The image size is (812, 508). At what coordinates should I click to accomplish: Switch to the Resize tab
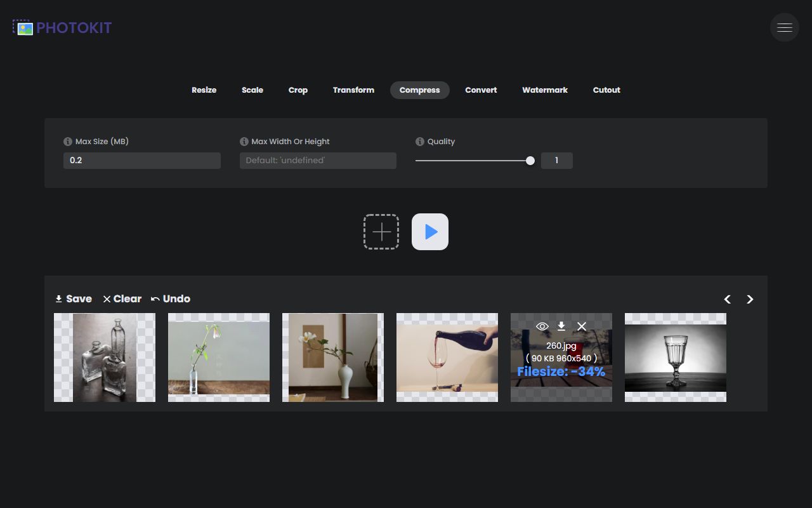204,90
